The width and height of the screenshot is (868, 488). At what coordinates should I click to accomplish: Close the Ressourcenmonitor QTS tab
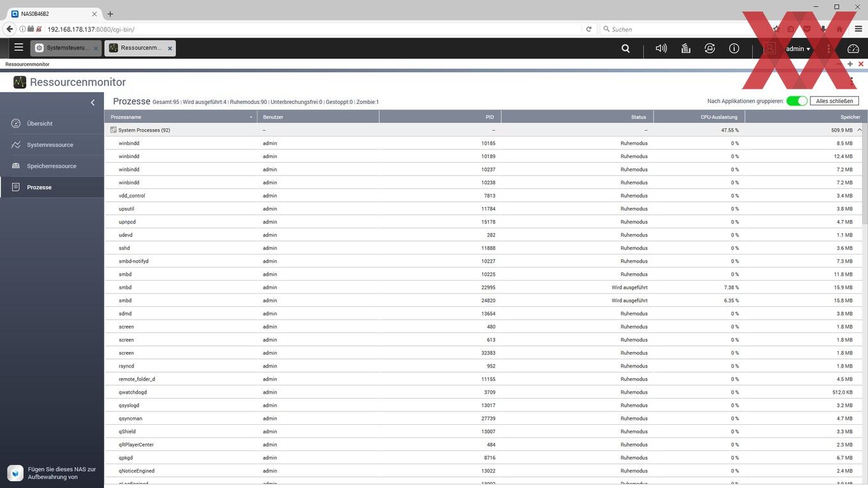click(170, 48)
